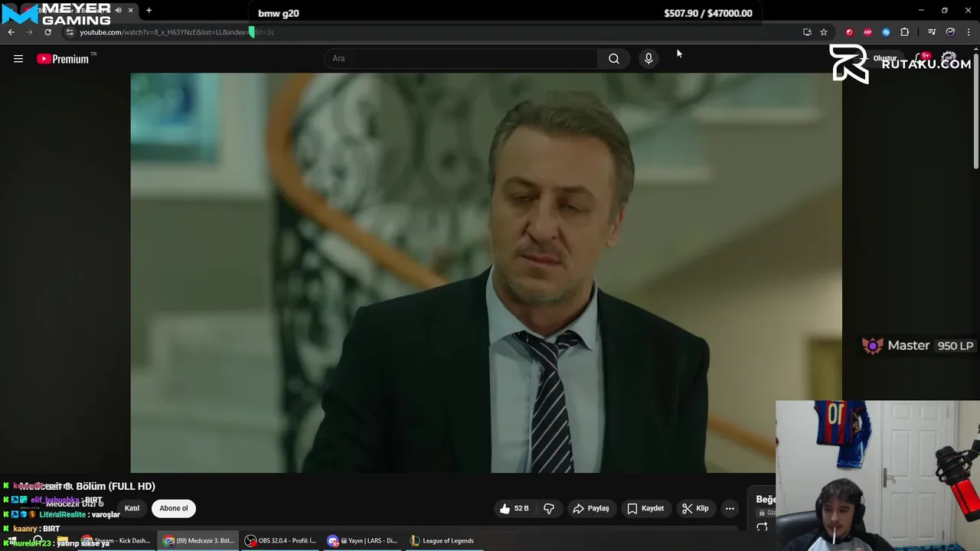Screen dimensions: 980x551
Task: Open Windows Start button in taskbar
Action: pyautogui.click(x=12, y=541)
